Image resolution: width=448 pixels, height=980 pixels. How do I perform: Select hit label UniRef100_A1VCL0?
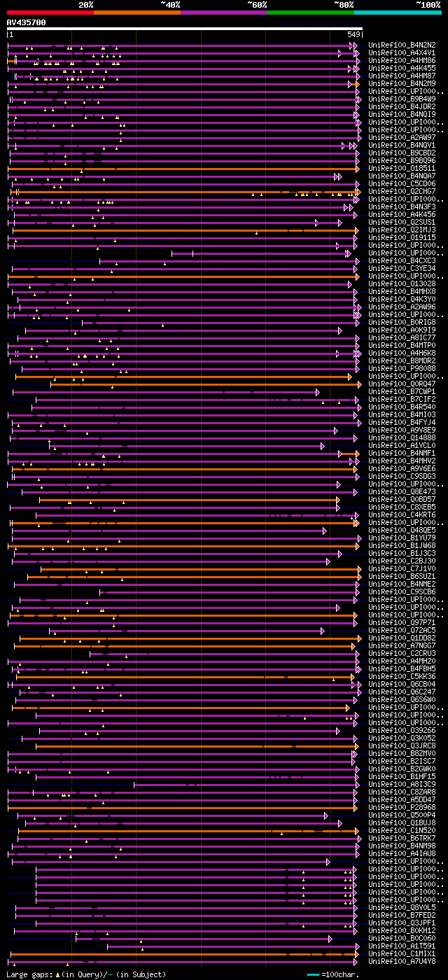point(401,445)
